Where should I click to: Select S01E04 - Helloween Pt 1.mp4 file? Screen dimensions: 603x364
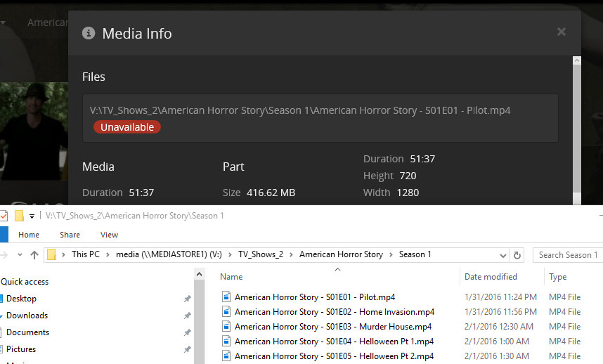334,342
